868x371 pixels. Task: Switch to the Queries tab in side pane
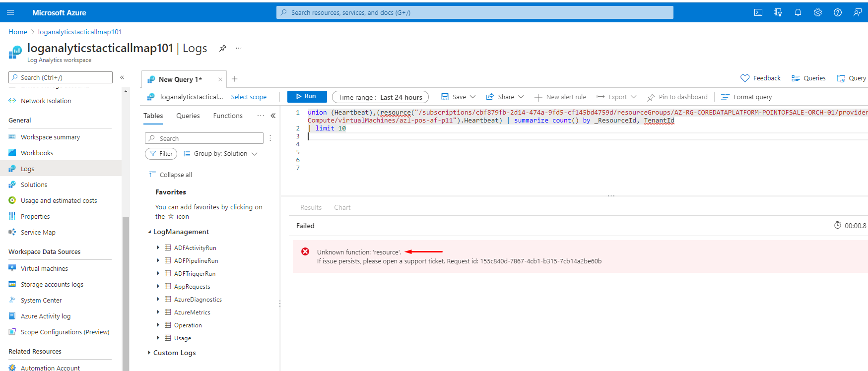click(x=188, y=116)
